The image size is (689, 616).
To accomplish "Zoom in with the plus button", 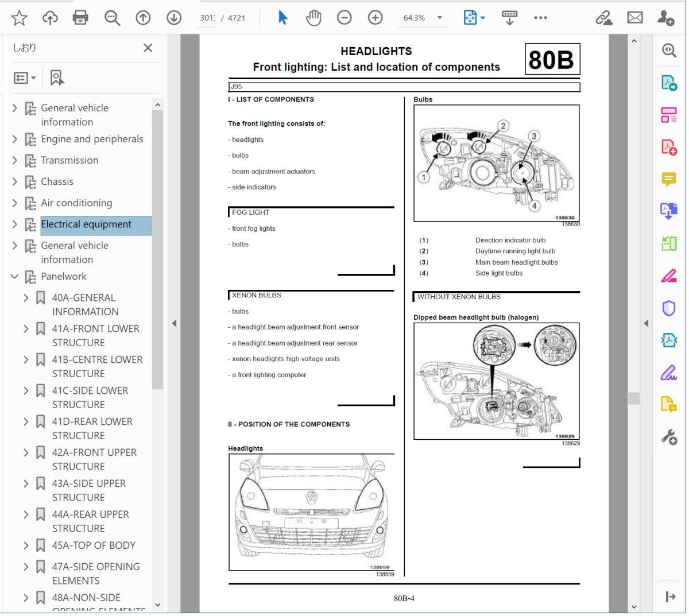I will click(x=376, y=18).
